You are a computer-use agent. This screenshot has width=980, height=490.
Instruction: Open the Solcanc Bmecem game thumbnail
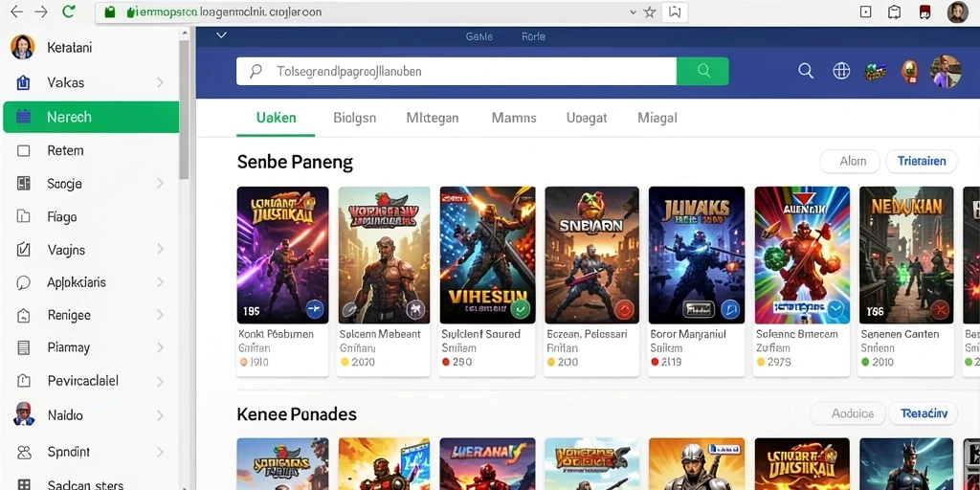coord(802,255)
